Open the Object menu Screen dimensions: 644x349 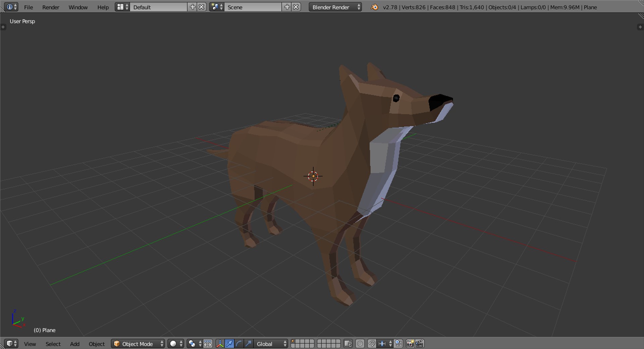tap(97, 344)
